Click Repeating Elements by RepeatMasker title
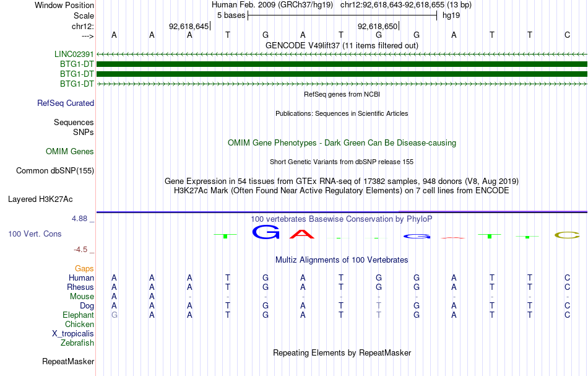The width and height of the screenshot is (588, 376). point(342,353)
